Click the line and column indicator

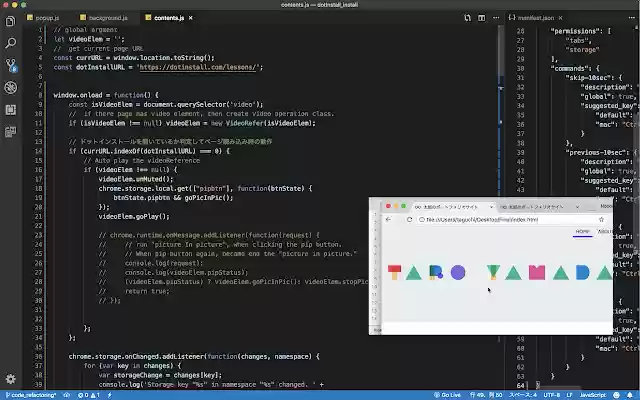[486, 395]
